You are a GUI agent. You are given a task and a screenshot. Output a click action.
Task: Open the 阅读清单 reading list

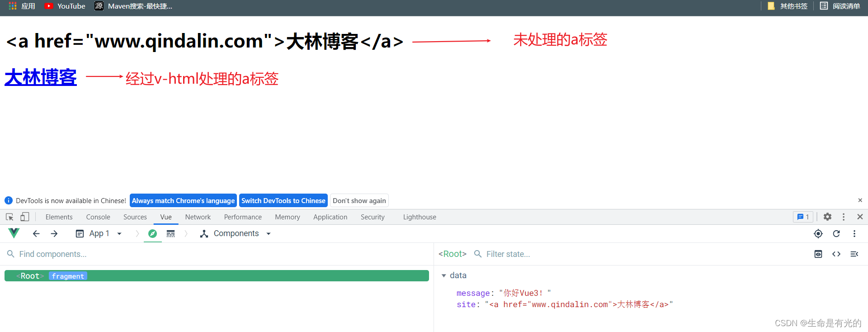coord(840,6)
